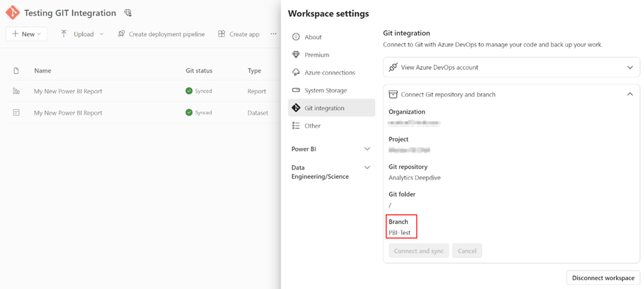Select the Premium diamond icon in sidebar

(x=296, y=55)
